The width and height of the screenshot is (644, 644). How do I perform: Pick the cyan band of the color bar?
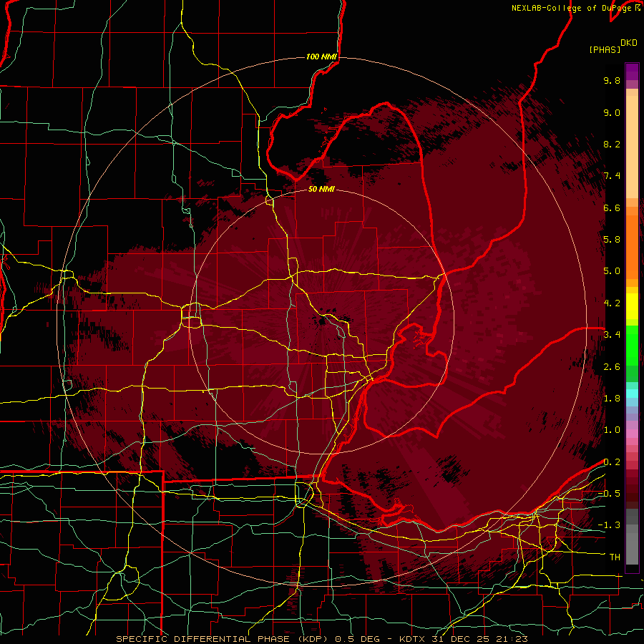[632, 394]
